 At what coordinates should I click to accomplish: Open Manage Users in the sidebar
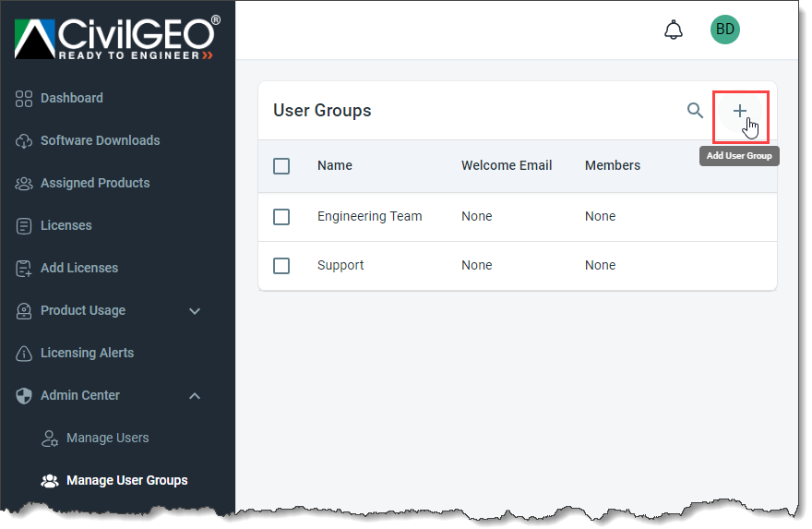[x=107, y=439]
